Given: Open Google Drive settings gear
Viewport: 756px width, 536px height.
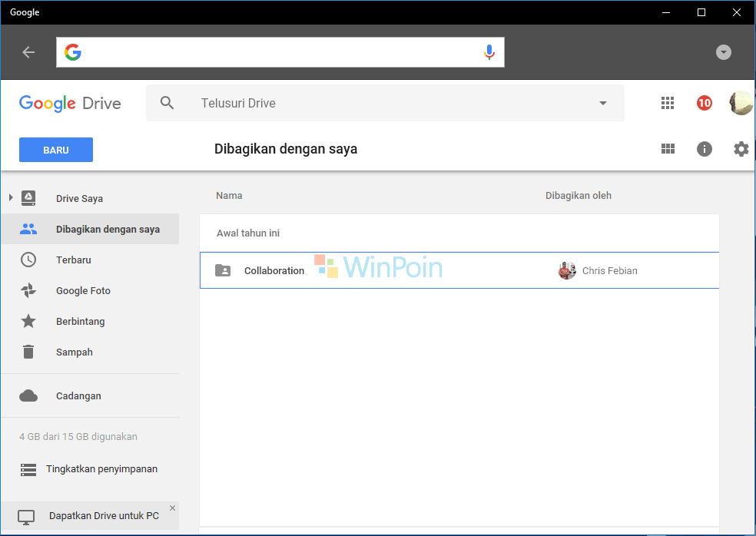Looking at the screenshot, I should point(741,149).
